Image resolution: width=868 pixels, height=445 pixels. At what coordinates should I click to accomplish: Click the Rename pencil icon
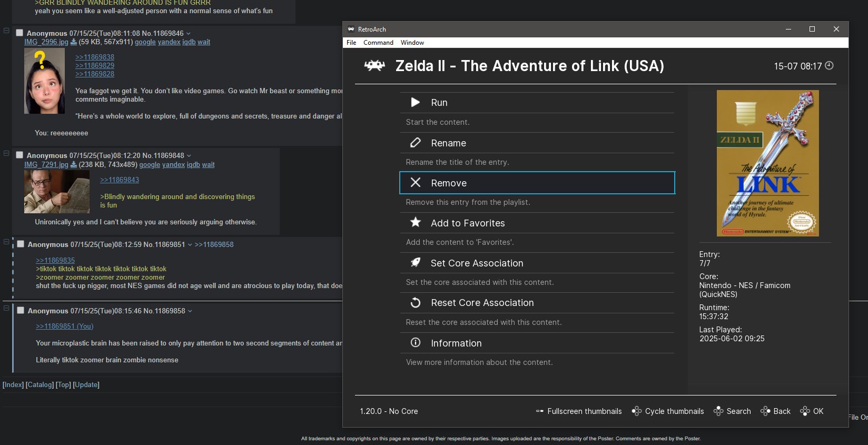coord(416,143)
